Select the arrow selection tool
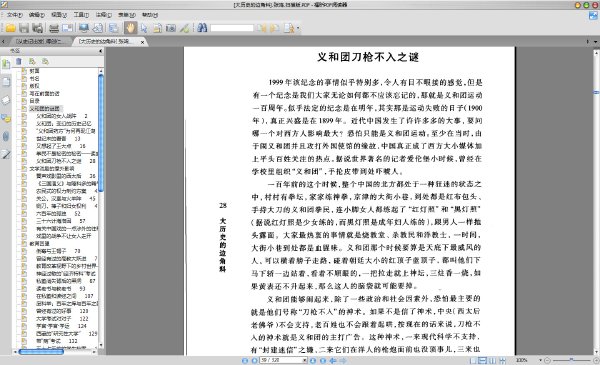The height and width of the screenshot is (365, 600). 144,28
